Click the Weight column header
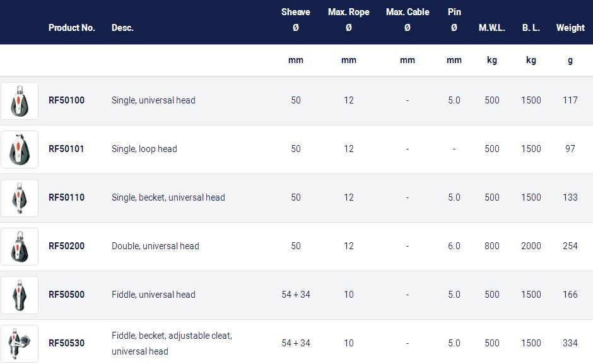This screenshot has width=593, height=364. (570, 28)
